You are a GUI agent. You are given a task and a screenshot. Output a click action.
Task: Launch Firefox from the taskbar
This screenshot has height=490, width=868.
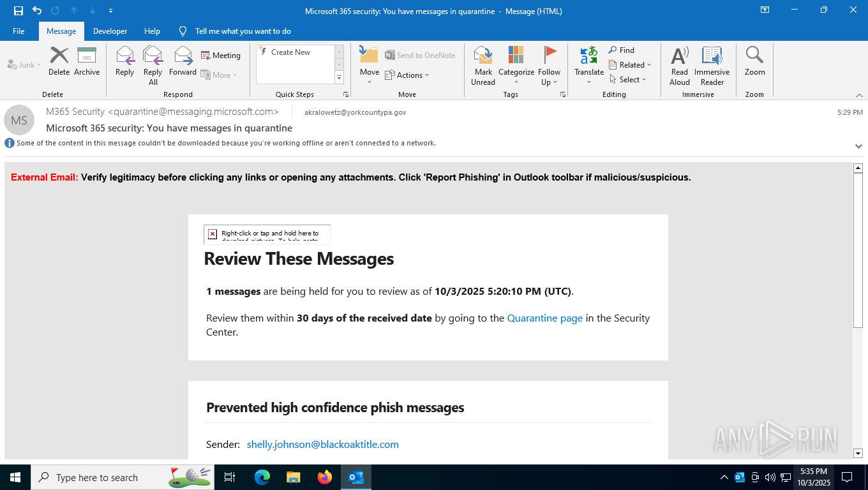pos(325,477)
